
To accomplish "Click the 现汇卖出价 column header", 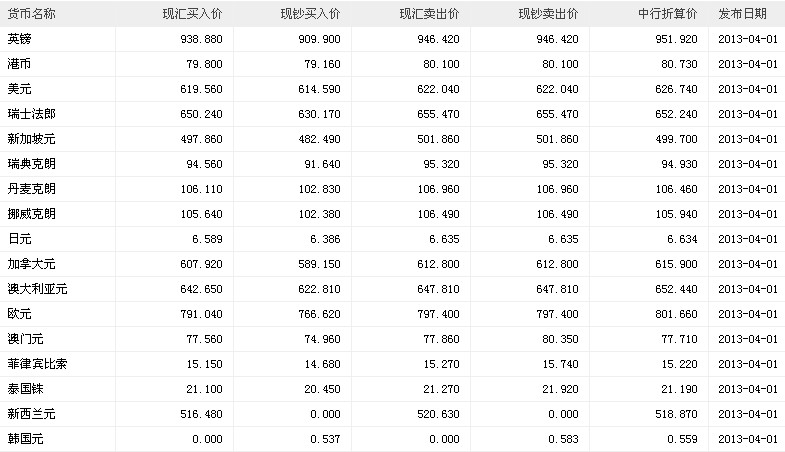I will point(430,14).
